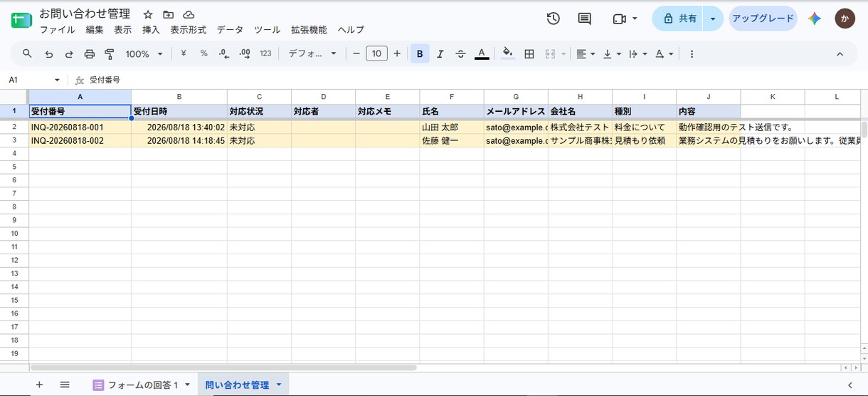Open the 挿入 menu
This screenshot has width=868, height=396.
tap(151, 30)
